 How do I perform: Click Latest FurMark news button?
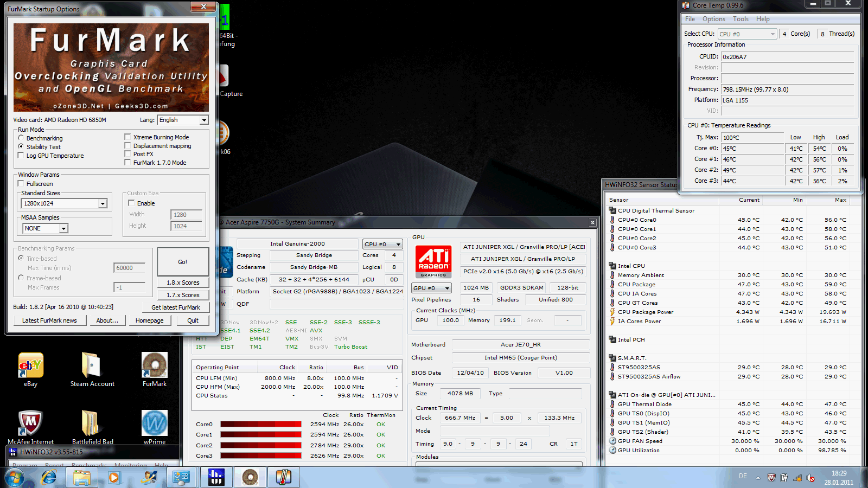(x=49, y=320)
